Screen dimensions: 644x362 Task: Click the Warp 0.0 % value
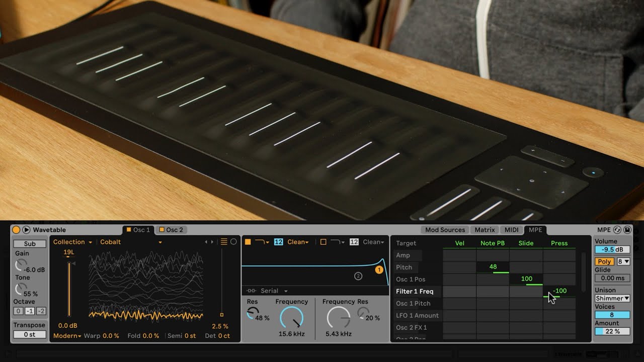point(110,336)
